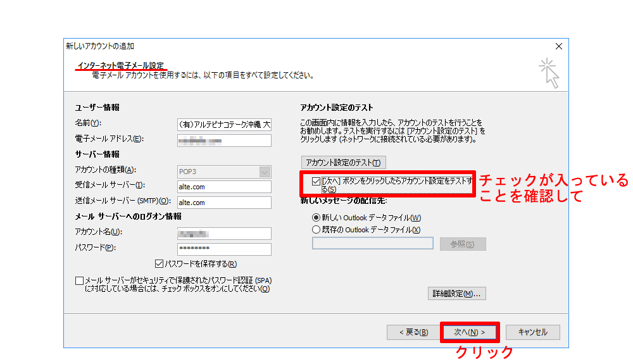Screen dimensions: 633x364
Task: Focus the name (名前) input field
Action: [224, 124]
